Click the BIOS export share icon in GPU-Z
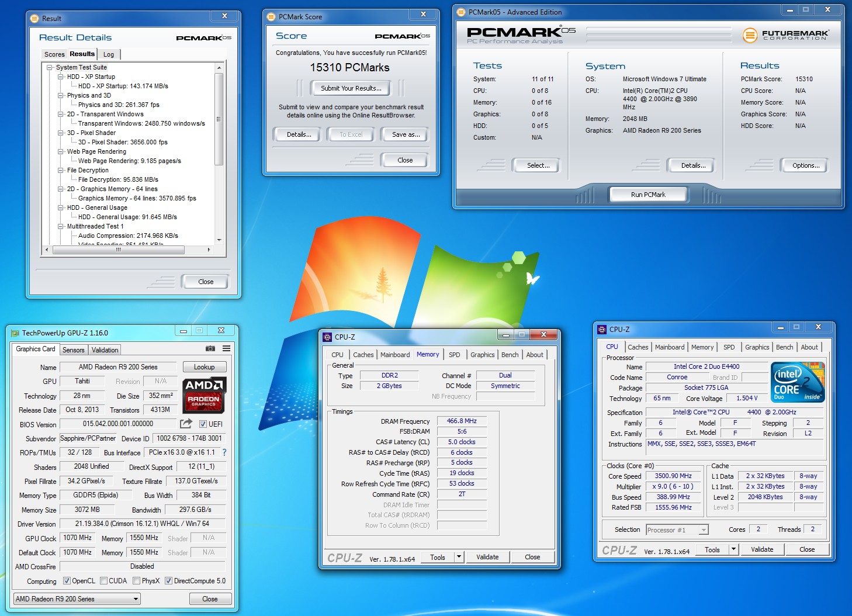852x616 pixels. [x=186, y=424]
